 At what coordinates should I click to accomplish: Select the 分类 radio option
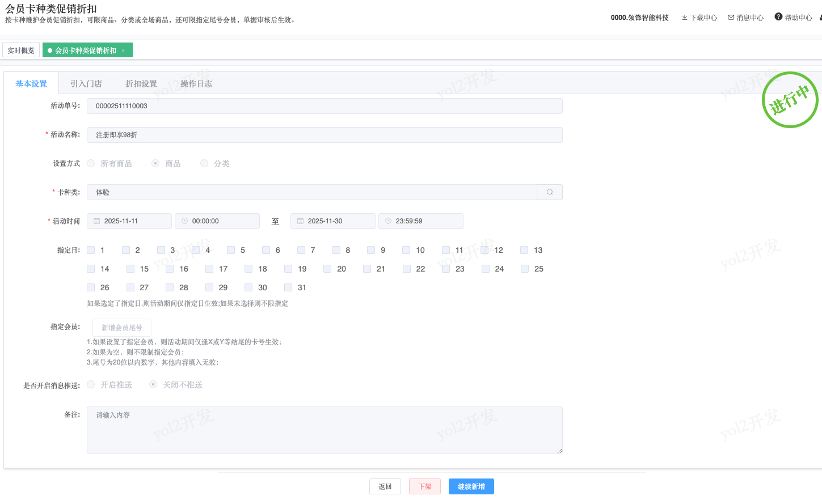click(x=204, y=163)
